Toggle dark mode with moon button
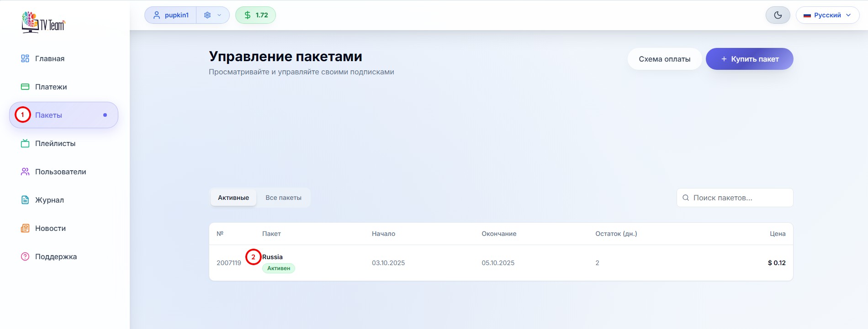The height and width of the screenshot is (329, 868). (778, 15)
